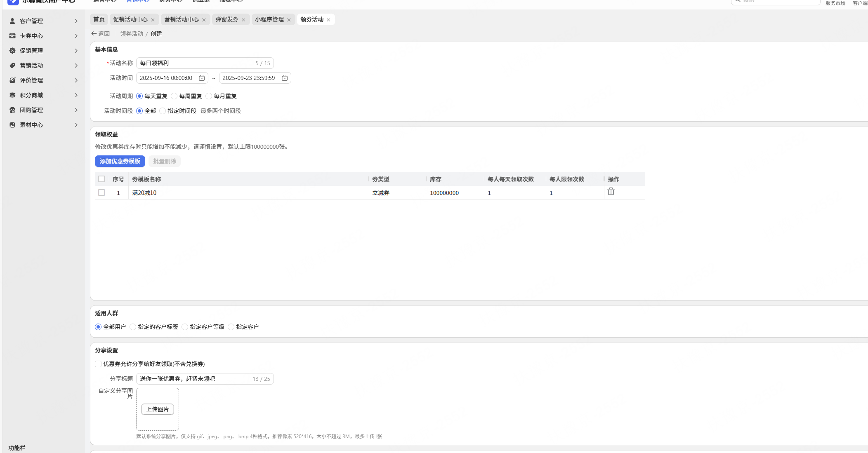Switch to the 弹窗发券 tab
The height and width of the screenshot is (453, 868).
coord(227,19)
